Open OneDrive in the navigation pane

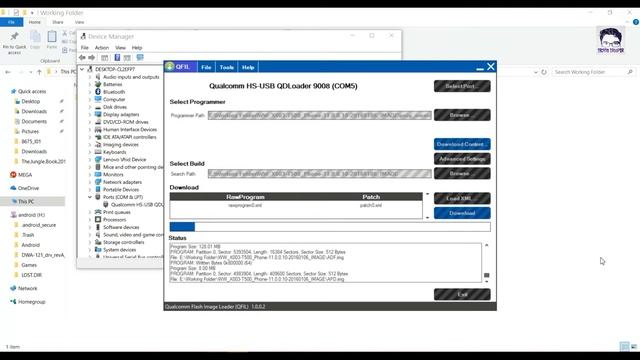[28, 188]
